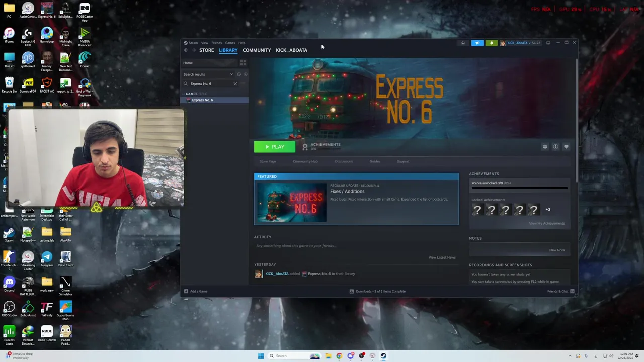
Task: Open Friends menu
Action: 217,43
